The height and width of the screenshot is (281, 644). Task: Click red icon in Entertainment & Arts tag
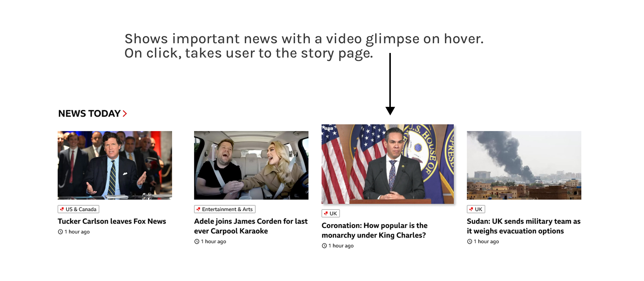tap(198, 209)
